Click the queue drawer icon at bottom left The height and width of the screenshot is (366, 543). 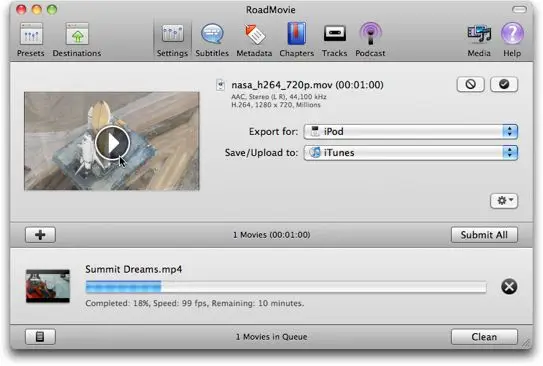[40, 337]
